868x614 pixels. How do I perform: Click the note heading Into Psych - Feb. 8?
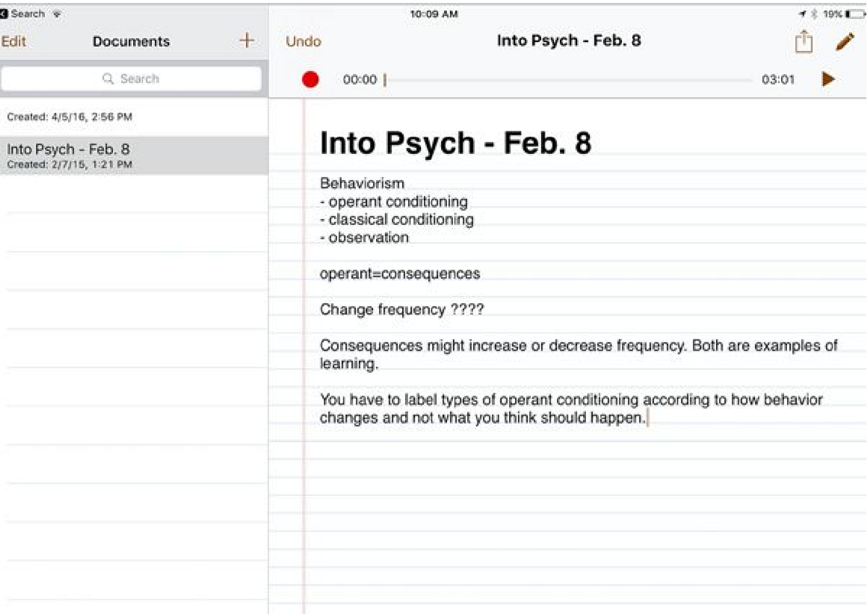click(x=456, y=142)
